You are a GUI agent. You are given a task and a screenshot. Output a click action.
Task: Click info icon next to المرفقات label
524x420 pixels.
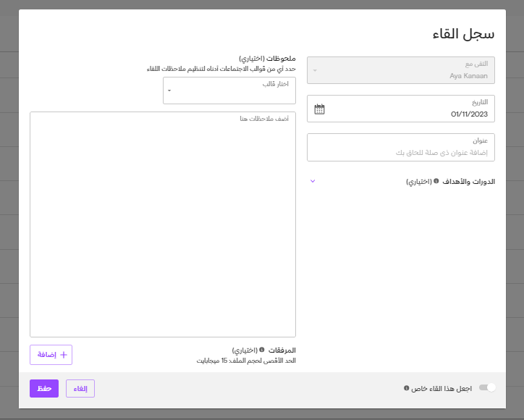[261, 350]
